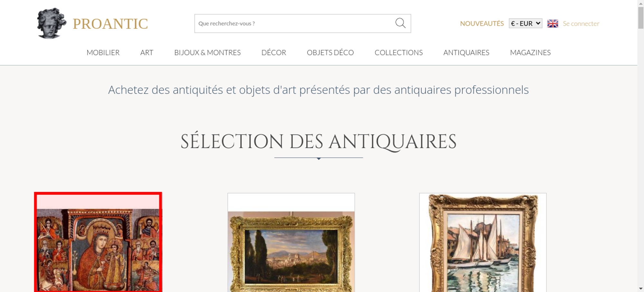
Task: Click the Proantic cherub head logo
Action: [52, 23]
